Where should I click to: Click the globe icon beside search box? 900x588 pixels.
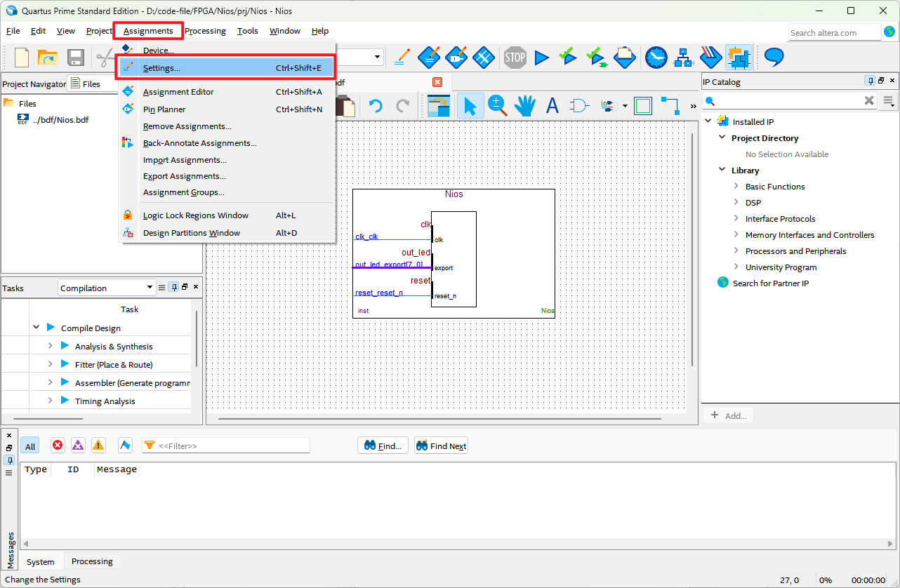point(889,32)
